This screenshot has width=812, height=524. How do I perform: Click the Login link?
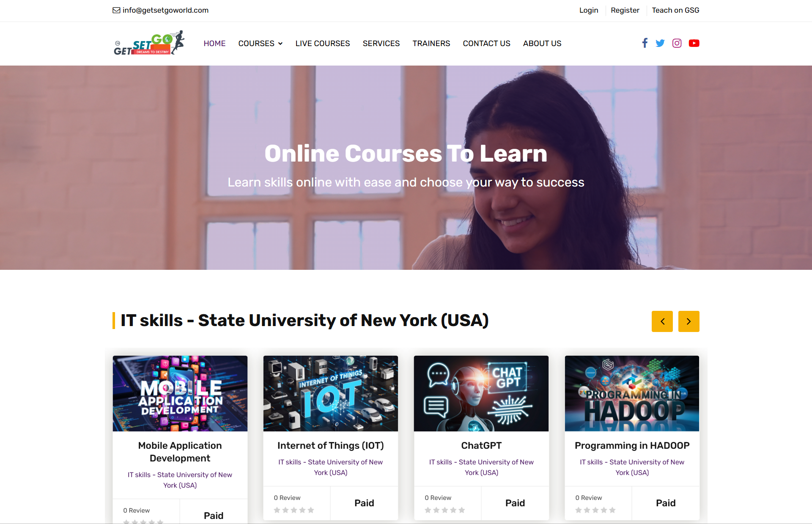coord(588,10)
